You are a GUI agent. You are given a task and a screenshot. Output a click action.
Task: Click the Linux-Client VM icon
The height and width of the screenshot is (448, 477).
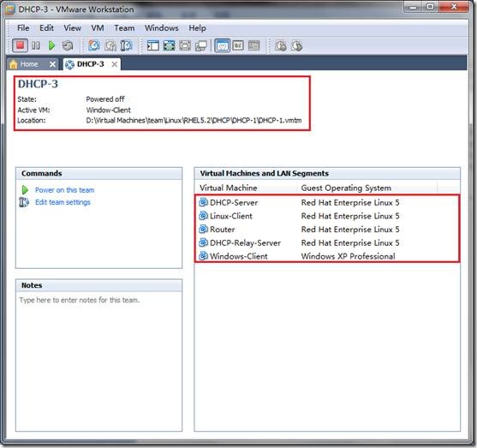click(x=203, y=216)
